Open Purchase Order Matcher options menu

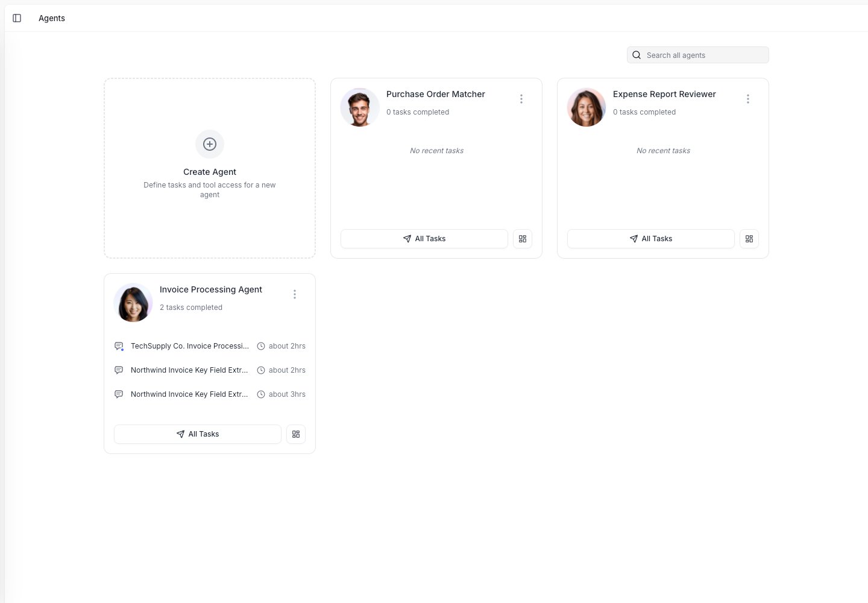(521, 99)
